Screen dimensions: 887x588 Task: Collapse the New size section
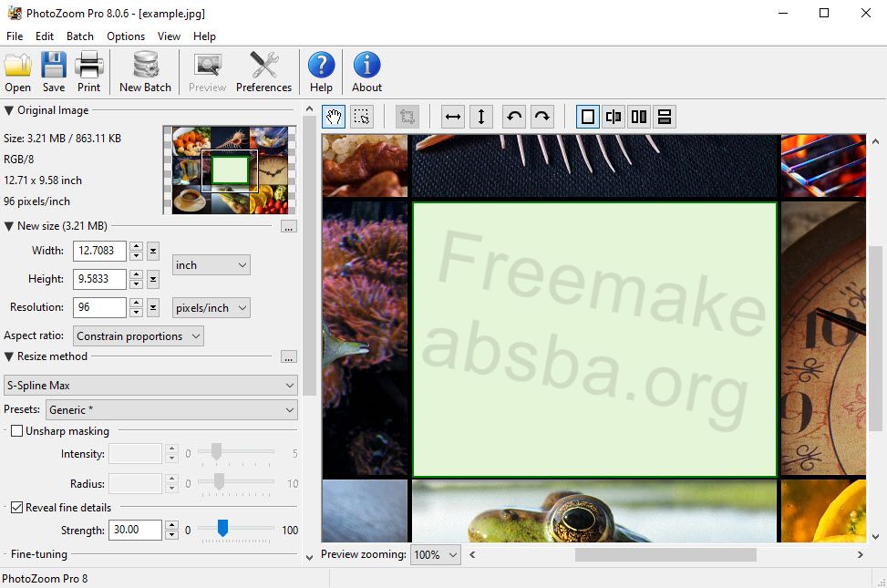(x=8, y=226)
